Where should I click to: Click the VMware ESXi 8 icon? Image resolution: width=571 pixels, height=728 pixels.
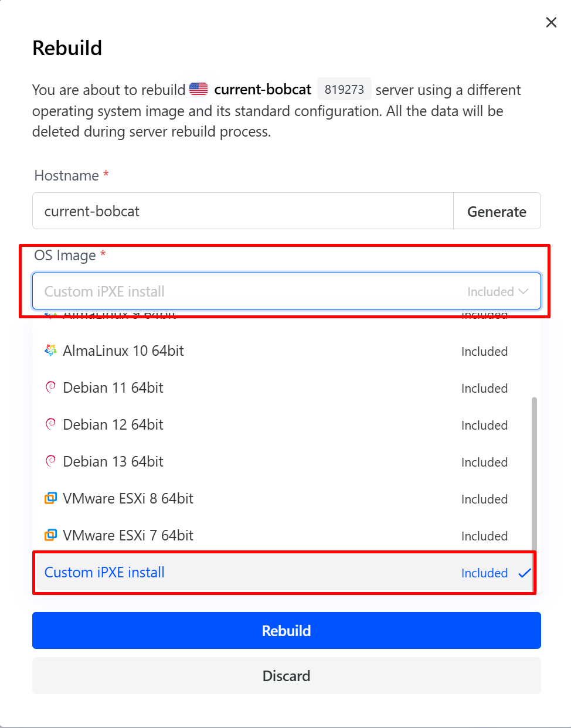51,498
